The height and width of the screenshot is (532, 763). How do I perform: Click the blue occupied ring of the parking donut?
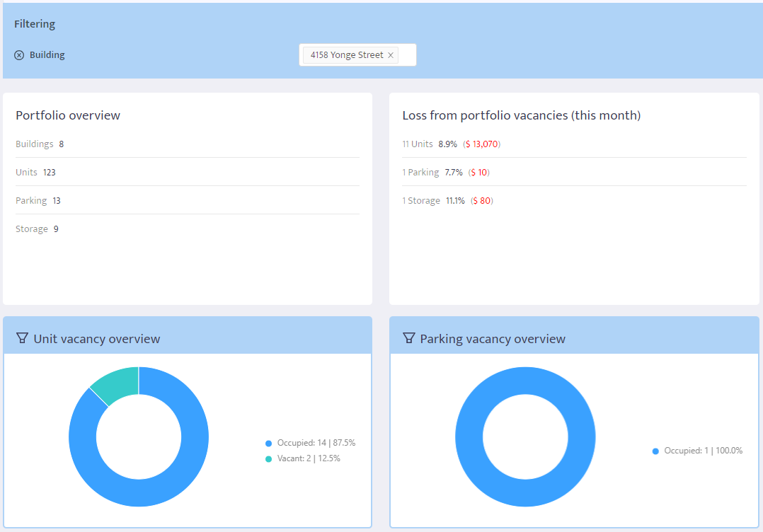click(525, 379)
